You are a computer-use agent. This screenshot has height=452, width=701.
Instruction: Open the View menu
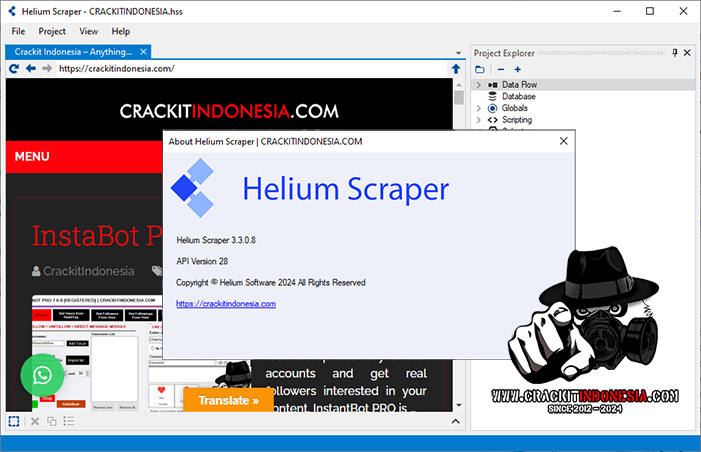pos(89,31)
